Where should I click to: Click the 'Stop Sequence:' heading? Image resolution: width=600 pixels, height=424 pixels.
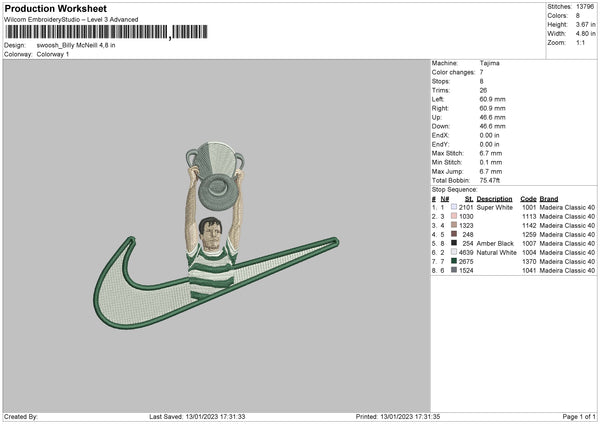pos(455,190)
